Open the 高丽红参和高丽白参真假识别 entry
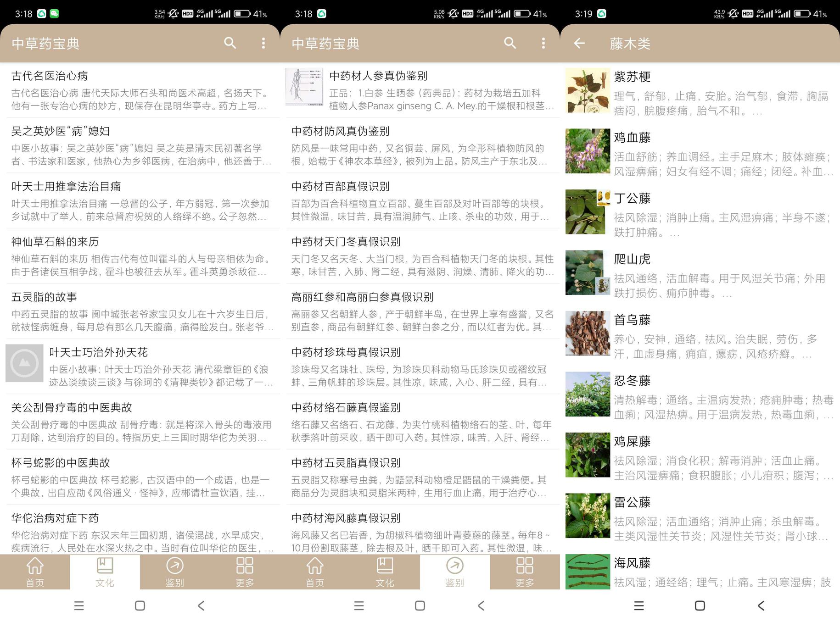 click(420, 312)
